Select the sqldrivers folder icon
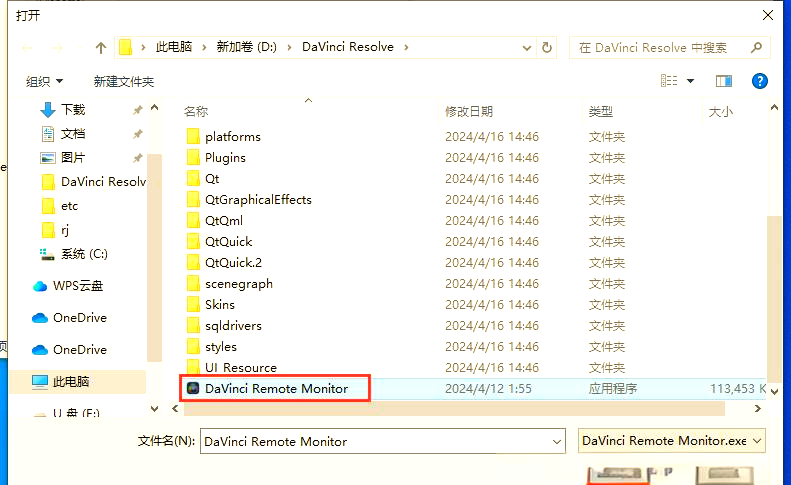Viewport: 791px width, 485px height. pos(193,326)
